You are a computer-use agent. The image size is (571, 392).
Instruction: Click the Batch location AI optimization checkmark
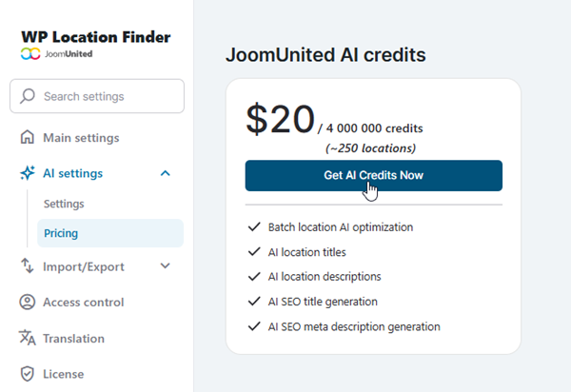pyautogui.click(x=253, y=227)
